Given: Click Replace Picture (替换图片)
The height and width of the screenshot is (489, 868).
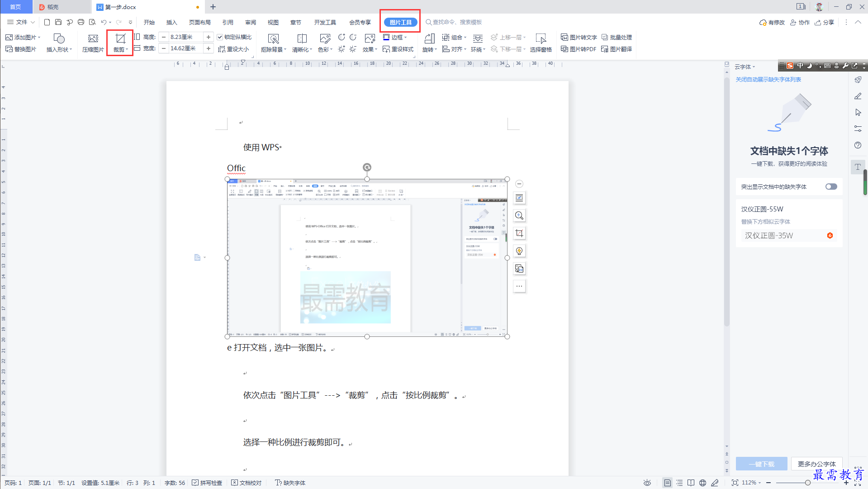Looking at the screenshot, I should (21, 49).
